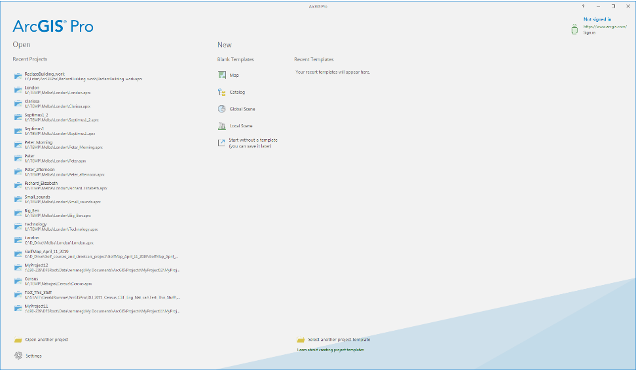Create a new Catalog project

click(x=231, y=92)
